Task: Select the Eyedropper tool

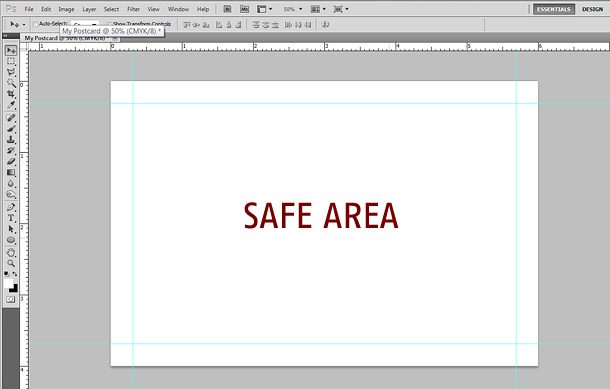Action: point(11,105)
